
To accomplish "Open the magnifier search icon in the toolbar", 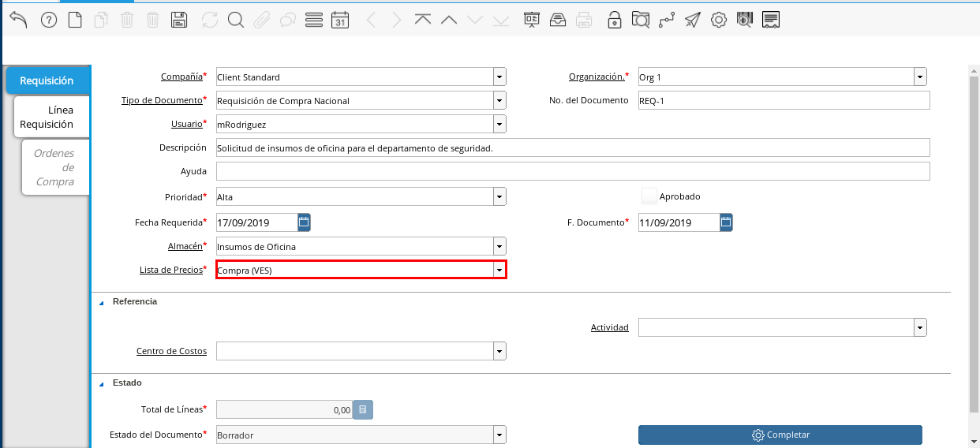I will (x=235, y=21).
